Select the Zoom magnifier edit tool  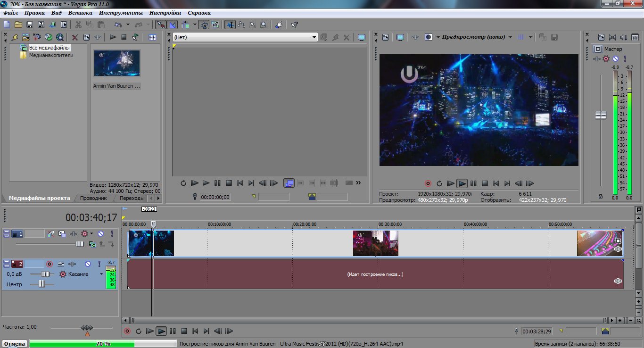pyautogui.click(x=264, y=25)
